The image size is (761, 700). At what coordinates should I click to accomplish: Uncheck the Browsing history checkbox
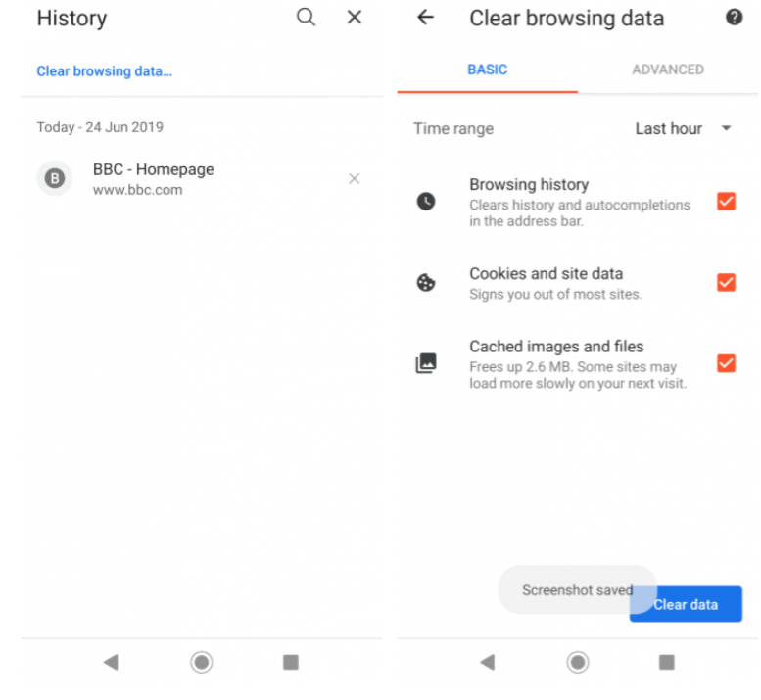[726, 202]
